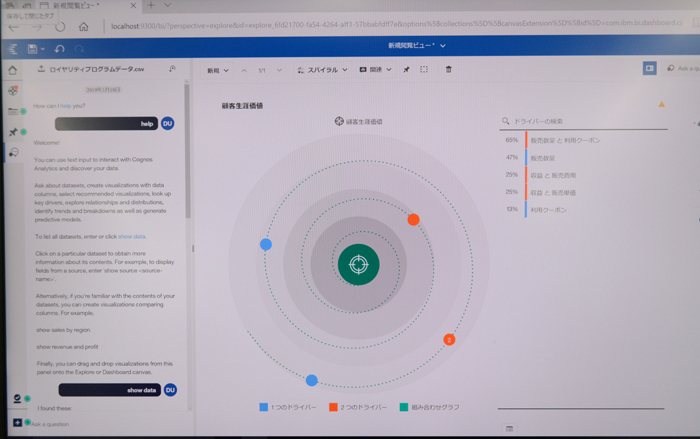Click the browser home button
The width and height of the screenshot is (700, 439).
coord(83,27)
